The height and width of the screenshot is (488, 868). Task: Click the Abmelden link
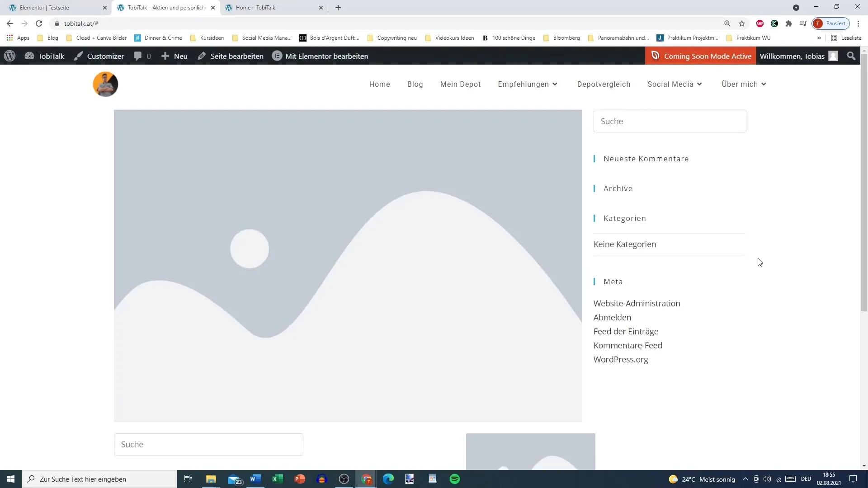[x=612, y=317]
